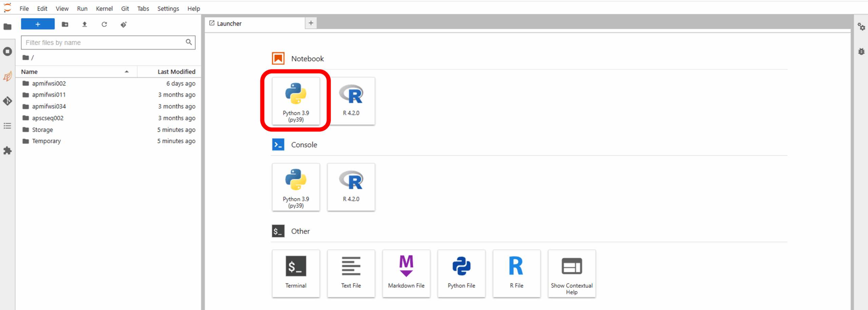Click the Filter files by name field
Screen dimensions: 868x310
pyautogui.click(x=103, y=42)
